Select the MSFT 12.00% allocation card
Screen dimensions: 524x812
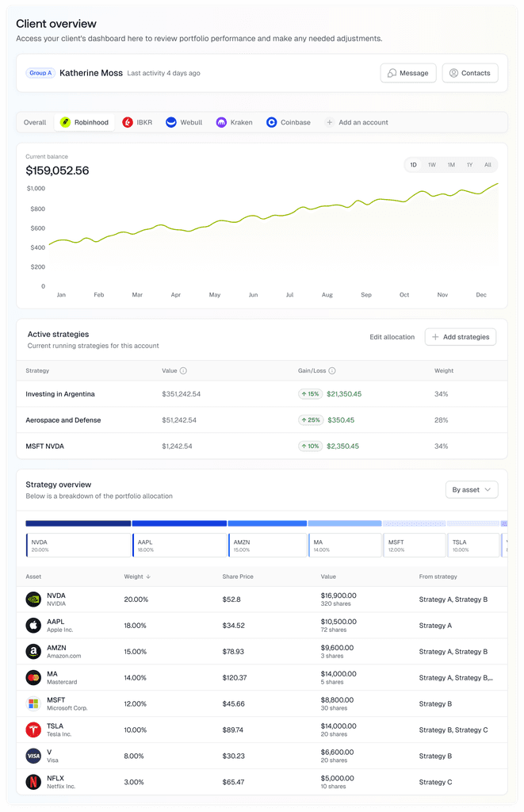[415, 546]
